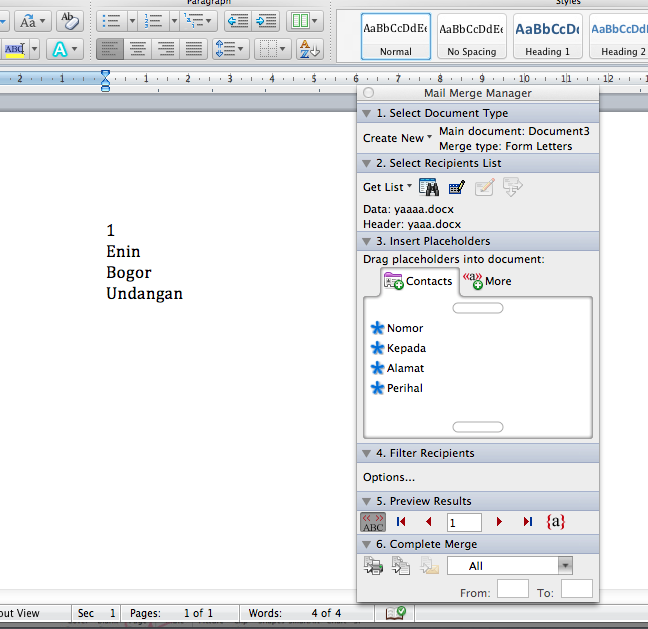This screenshot has width=648, height=629.
Task: Select the Nomor placeholder
Action: coord(397,328)
